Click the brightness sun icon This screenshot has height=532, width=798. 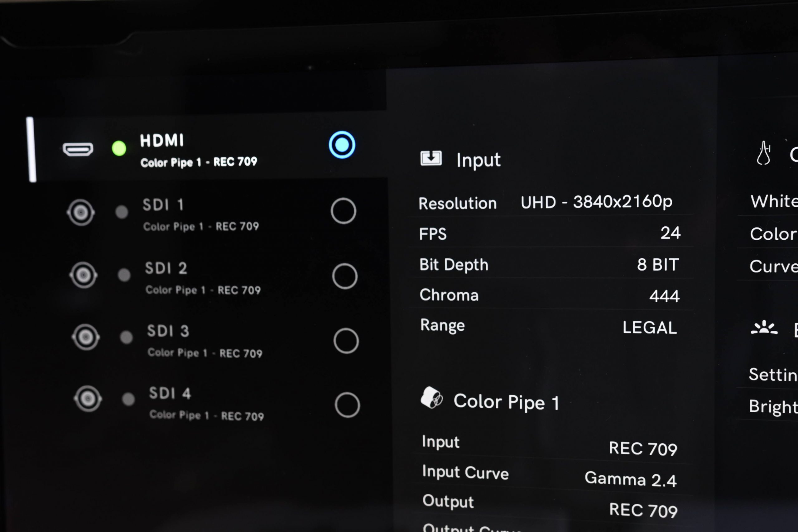click(x=764, y=328)
